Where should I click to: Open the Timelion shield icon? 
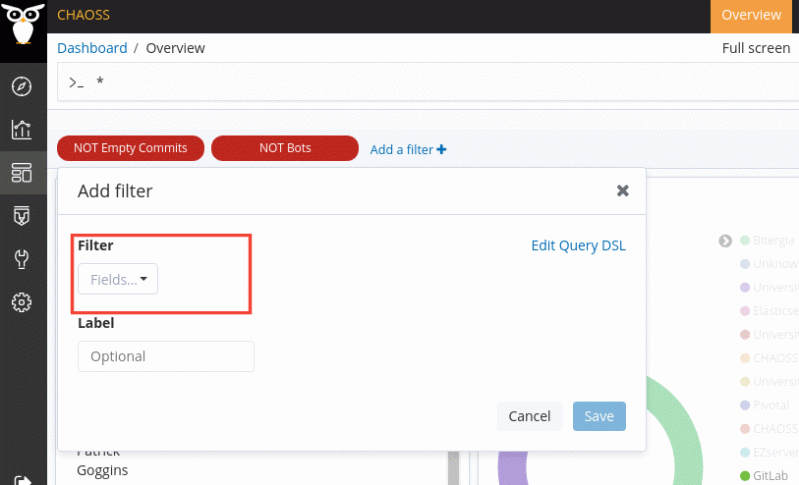[x=21, y=215]
